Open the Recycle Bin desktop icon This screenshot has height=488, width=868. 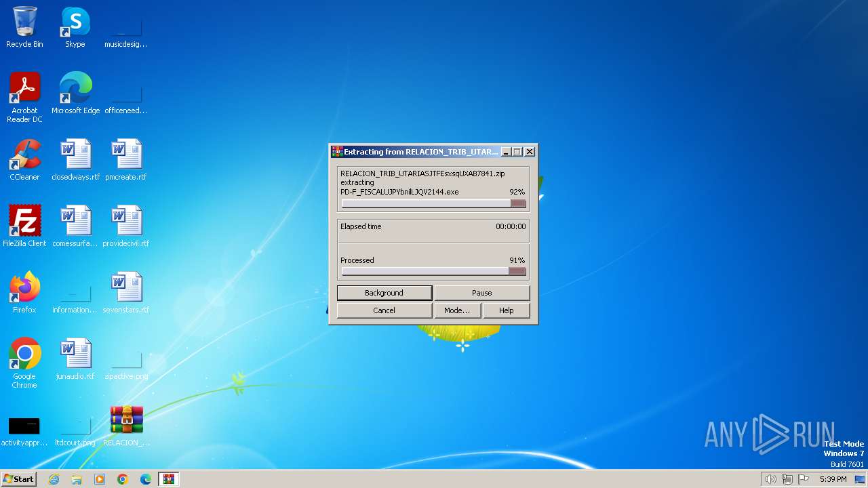(x=24, y=27)
